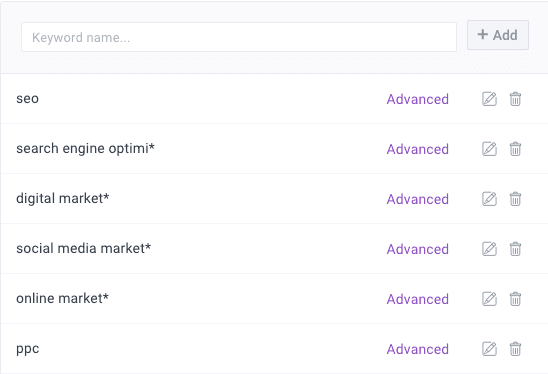548x374 pixels.
Task: Open Advanced for online market*
Action: 418,299
